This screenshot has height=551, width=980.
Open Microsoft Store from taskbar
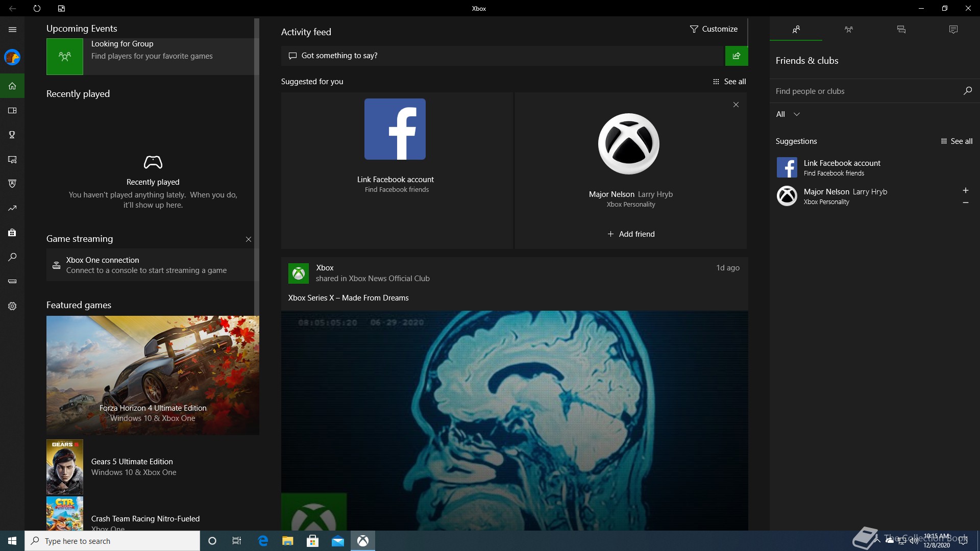[x=313, y=541]
